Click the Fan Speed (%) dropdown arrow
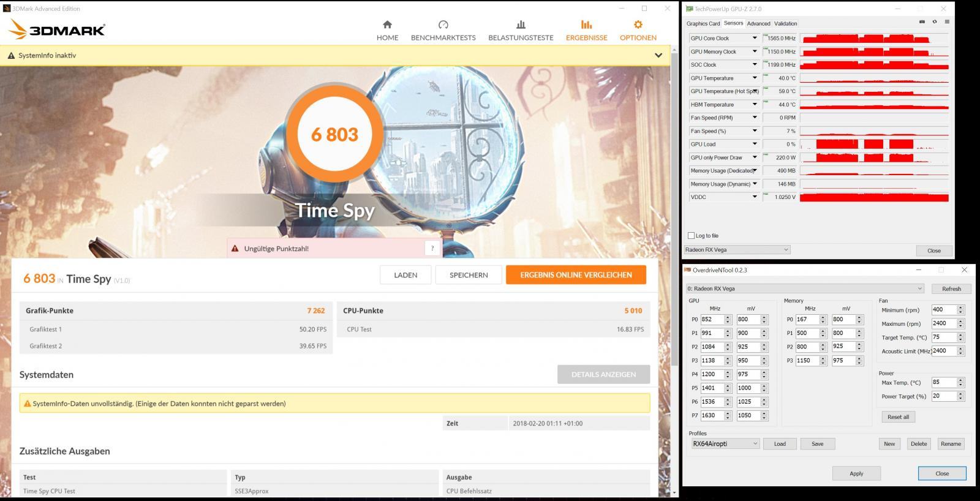Image resolution: width=980 pixels, height=501 pixels. coord(755,130)
